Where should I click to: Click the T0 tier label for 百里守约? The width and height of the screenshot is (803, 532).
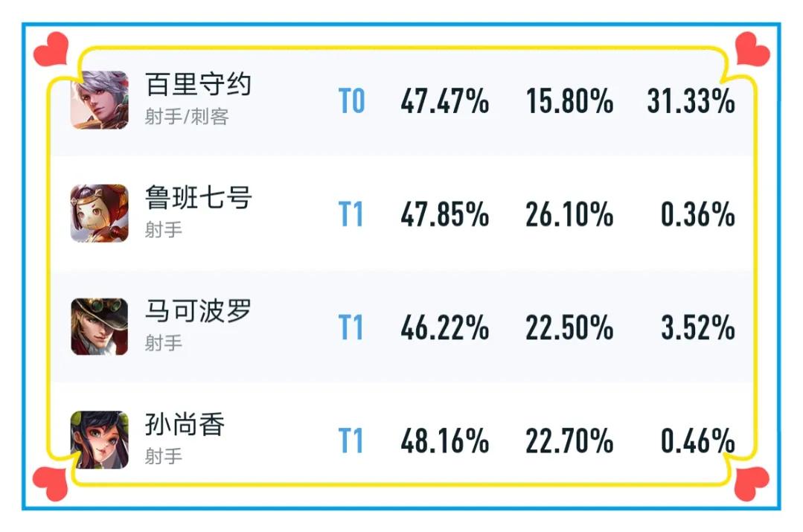pyautogui.click(x=352, y=101)
